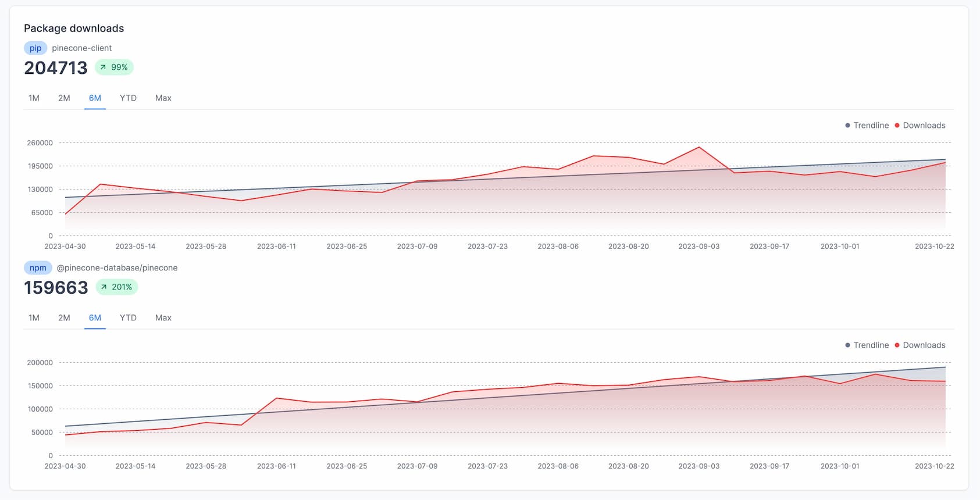The width and height of the screenshot is (980, 500).
Task: Switch pinecone-client chart to 1M range
Action: point(34,98)
